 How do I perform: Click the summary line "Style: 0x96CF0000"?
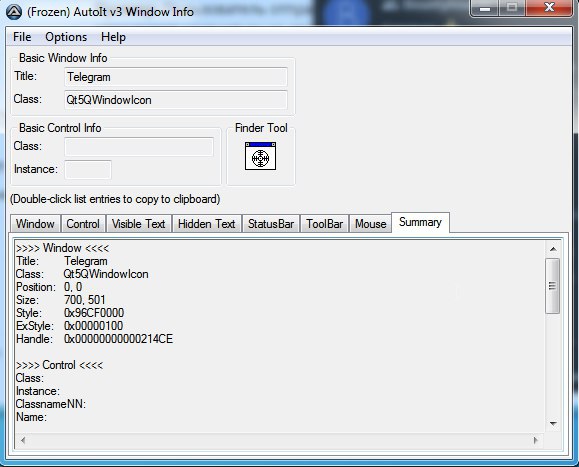[x=70, y=313]
